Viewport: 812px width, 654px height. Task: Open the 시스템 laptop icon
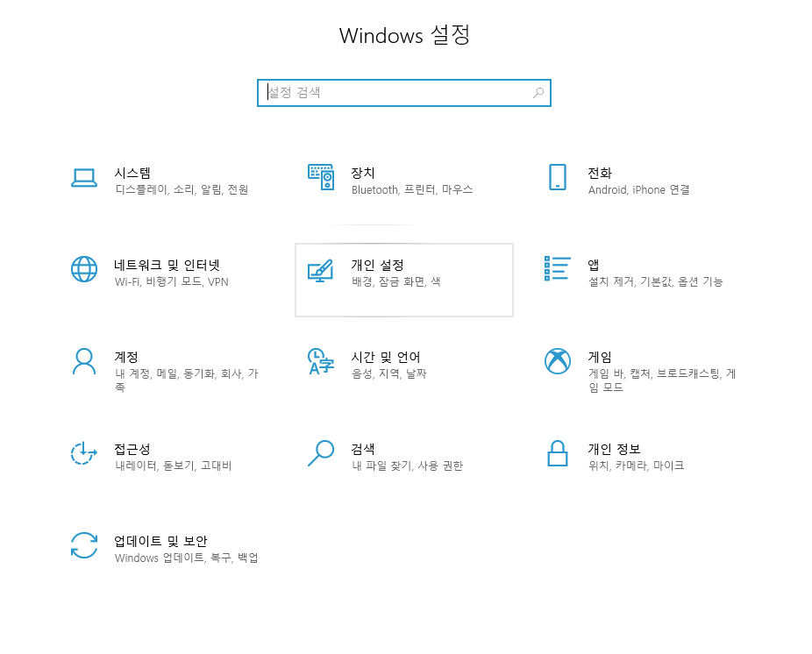coord(84,178)
